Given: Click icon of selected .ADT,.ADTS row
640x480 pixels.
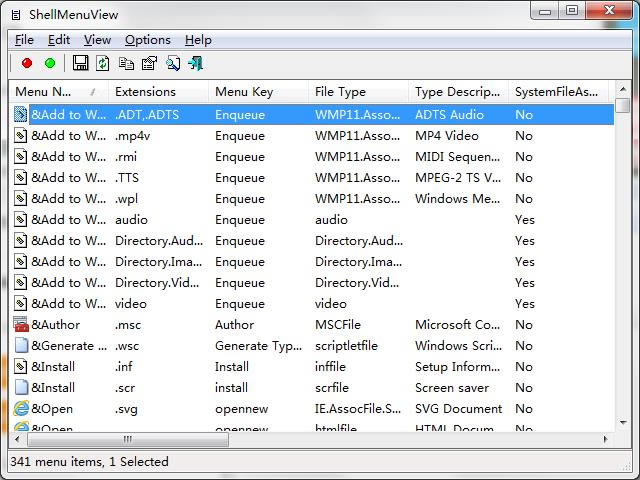Looking at the screenshot, I should pyautogui.click(x=20, y=114).
